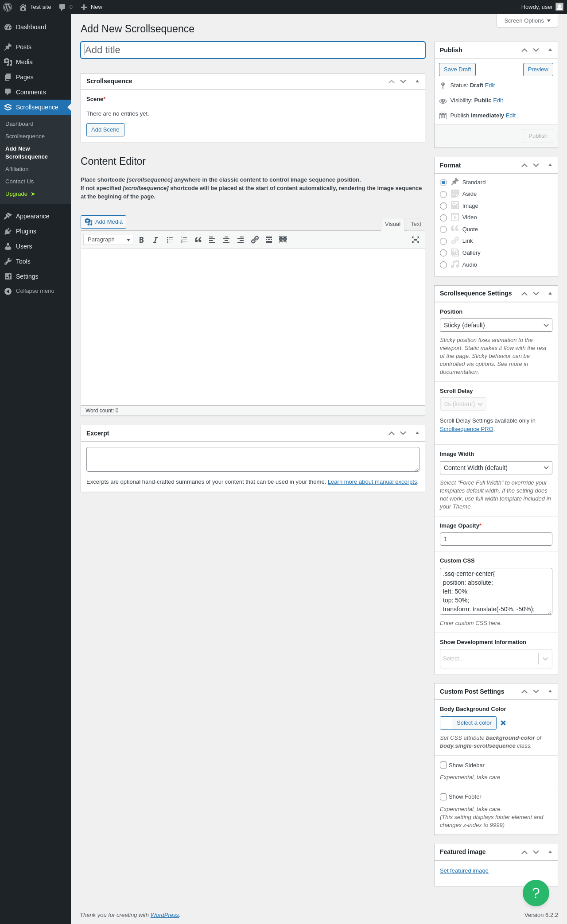Click the Add Scene button
The height and width of the screenshot is (924, 567).
coord(105,130)
